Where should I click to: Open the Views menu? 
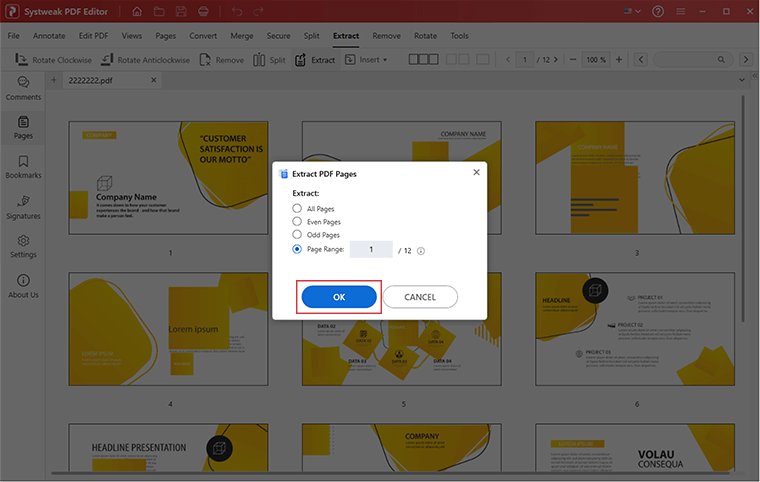point(132,35)
